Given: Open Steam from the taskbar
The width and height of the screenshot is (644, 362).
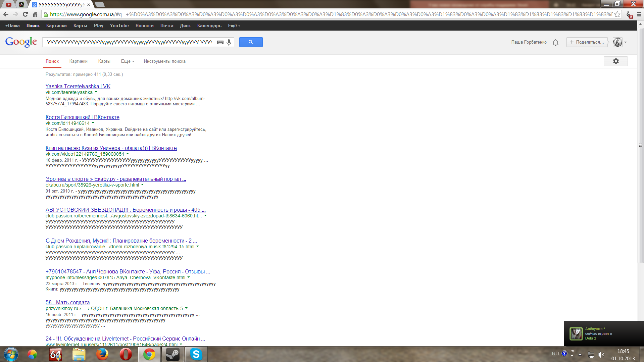Looking at the screenshot, I should point(173,354).
